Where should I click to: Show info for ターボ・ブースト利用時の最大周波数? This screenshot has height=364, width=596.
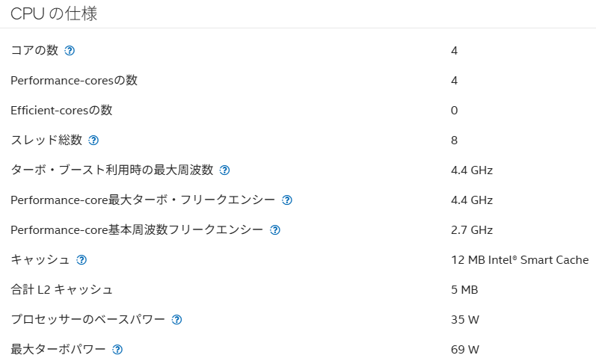point(224,170)
